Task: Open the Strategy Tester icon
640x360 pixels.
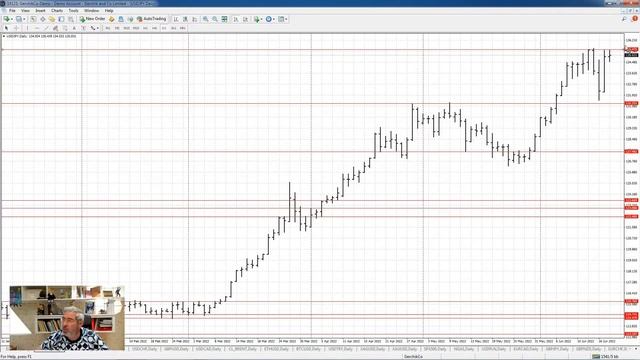Action: [x=71, y=19]
